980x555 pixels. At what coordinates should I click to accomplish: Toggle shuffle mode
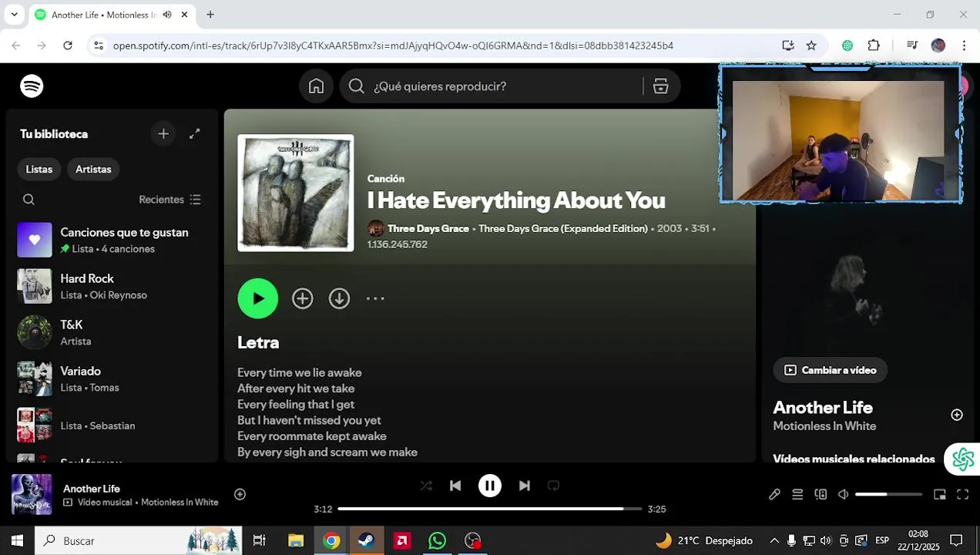tap(426, 486)
